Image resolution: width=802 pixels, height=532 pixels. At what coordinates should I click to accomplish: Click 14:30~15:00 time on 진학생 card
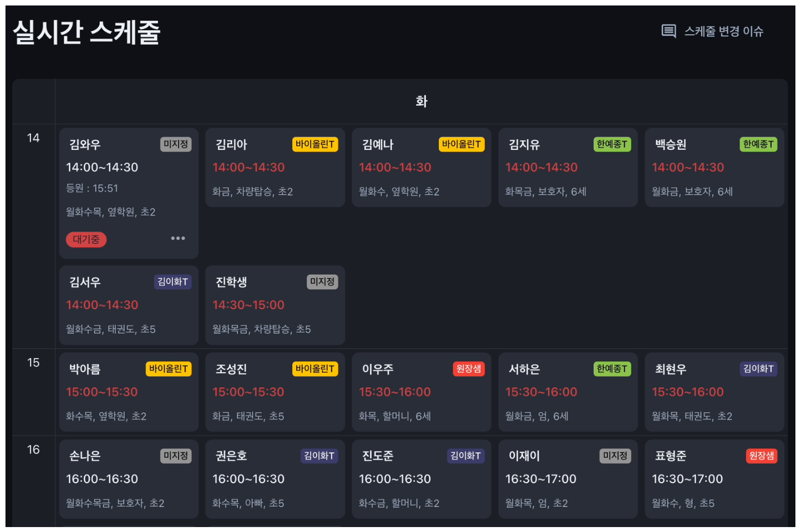[x=248, y=305]
